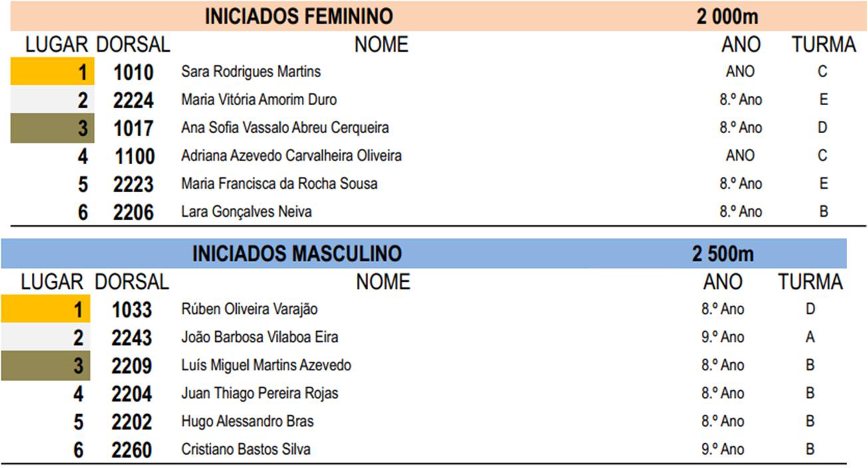Select Juan Thiago Pereira Rojas

coord(259,394)
